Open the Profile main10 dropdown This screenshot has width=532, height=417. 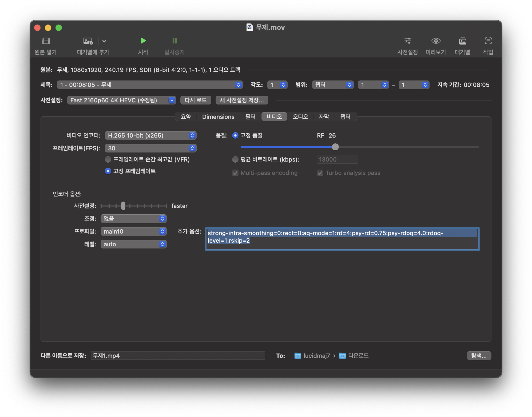coord(133,231)
